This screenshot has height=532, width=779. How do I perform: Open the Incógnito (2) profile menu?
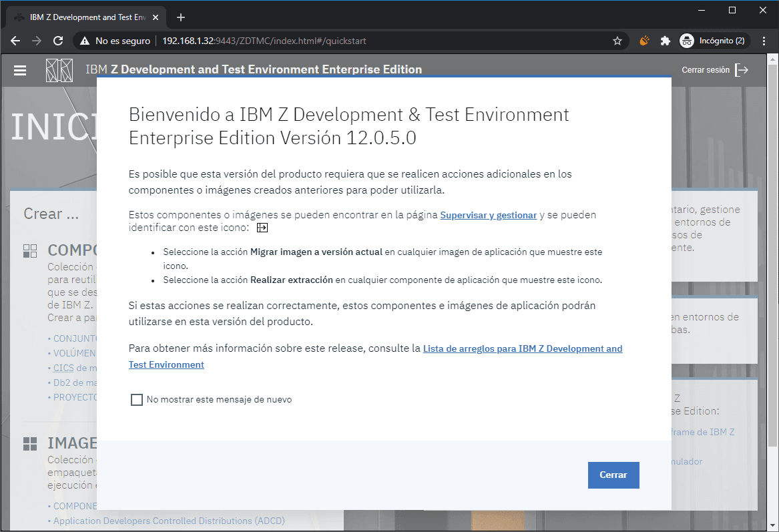coord(713,41)
